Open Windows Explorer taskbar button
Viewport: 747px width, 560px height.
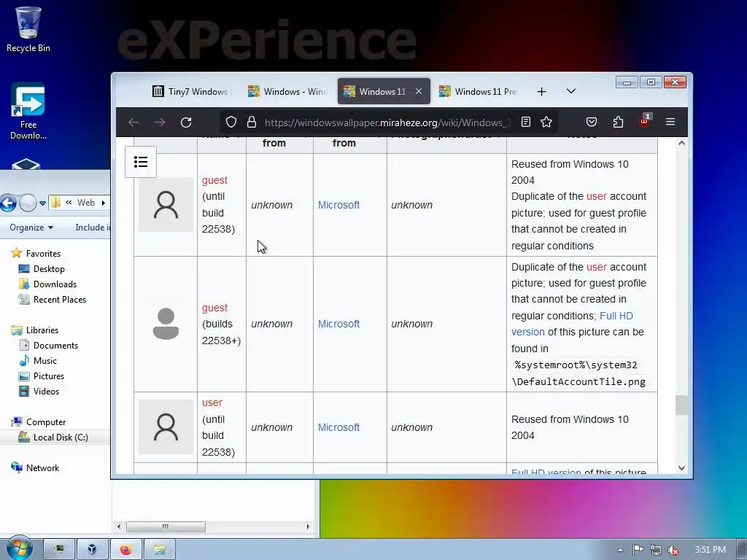point(160,550)
